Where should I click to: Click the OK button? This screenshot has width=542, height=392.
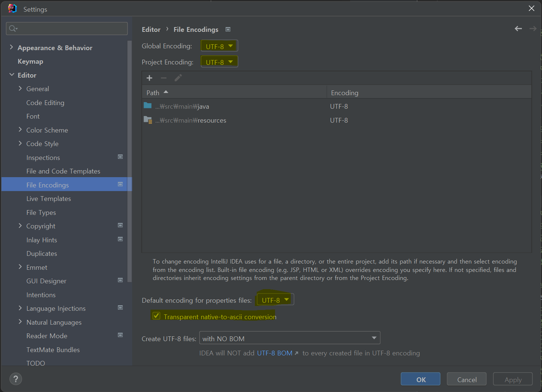420,379
